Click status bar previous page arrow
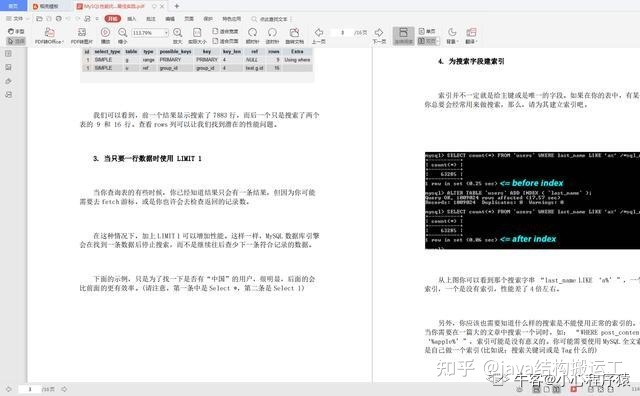Image resolution: width=640 pixels, height=396 pixels. point(9,389)
